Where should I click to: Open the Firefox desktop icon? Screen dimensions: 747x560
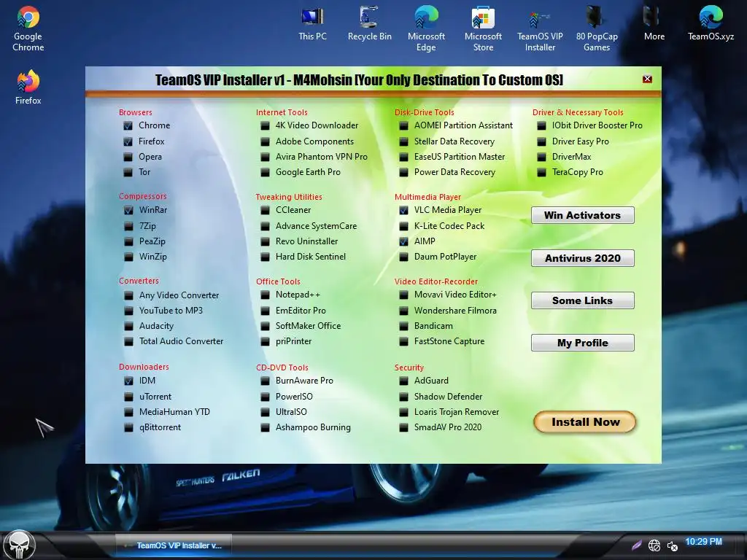pyautogui.click(x=28, y=87)
